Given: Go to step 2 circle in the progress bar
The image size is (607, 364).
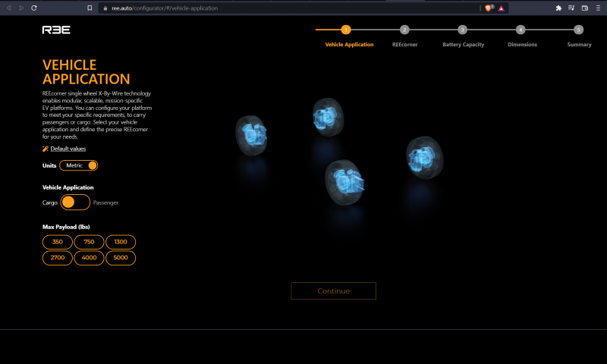Looking at the screenshot, I should point(404,30).
